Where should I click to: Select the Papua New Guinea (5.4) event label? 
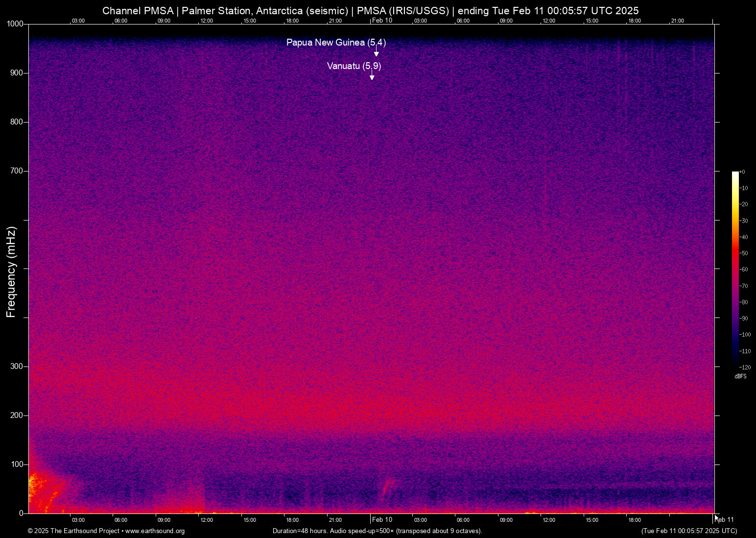pos(336,43)
